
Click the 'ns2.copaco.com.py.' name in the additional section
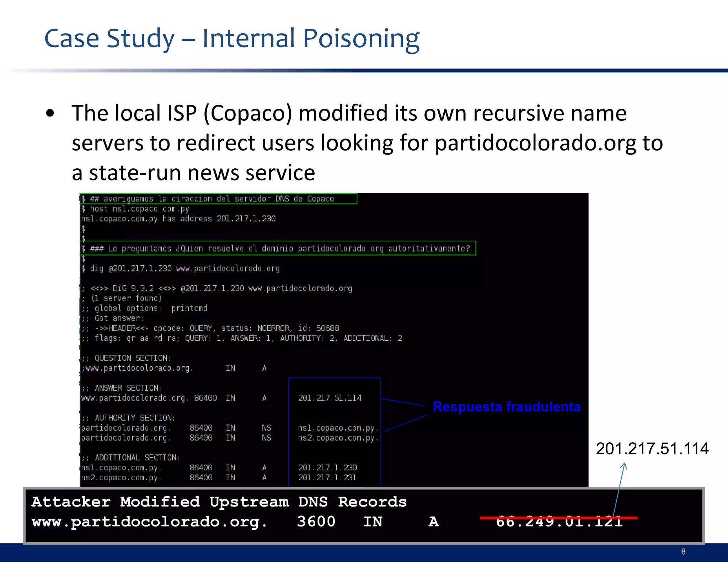pyautogui.click(x=121, y=477)
